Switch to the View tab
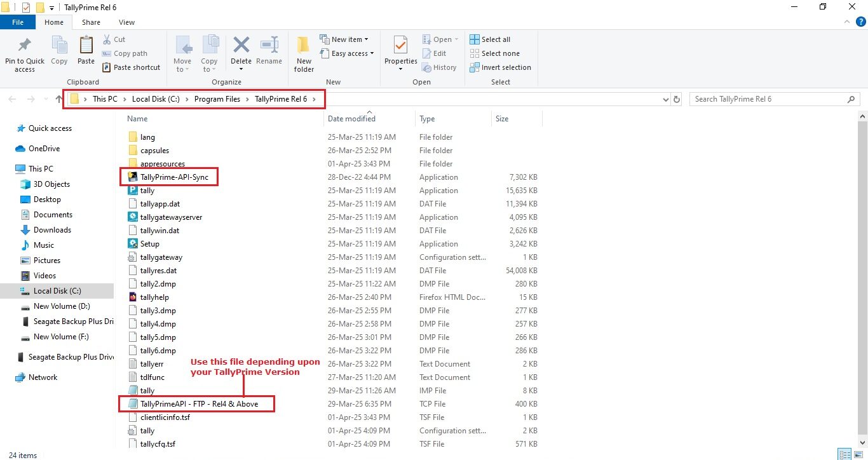Image resolution: width=868 pixels, height=460 pixels. tap(126, 22)
